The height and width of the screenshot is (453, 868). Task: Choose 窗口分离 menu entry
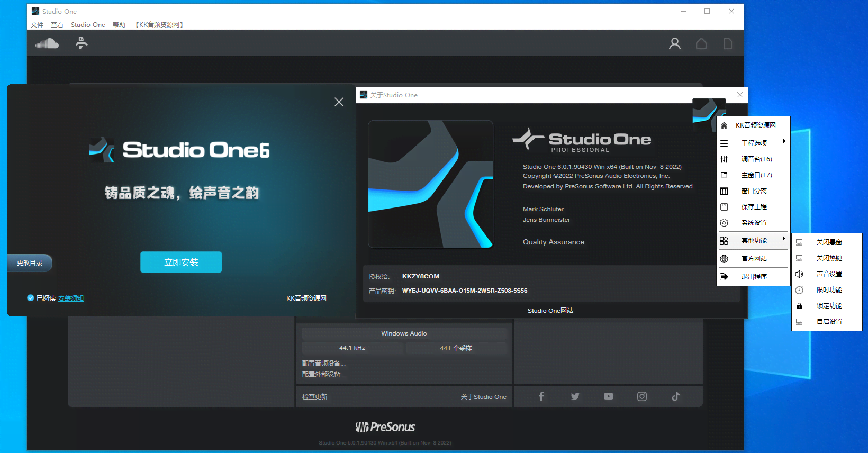click(753, 191)
